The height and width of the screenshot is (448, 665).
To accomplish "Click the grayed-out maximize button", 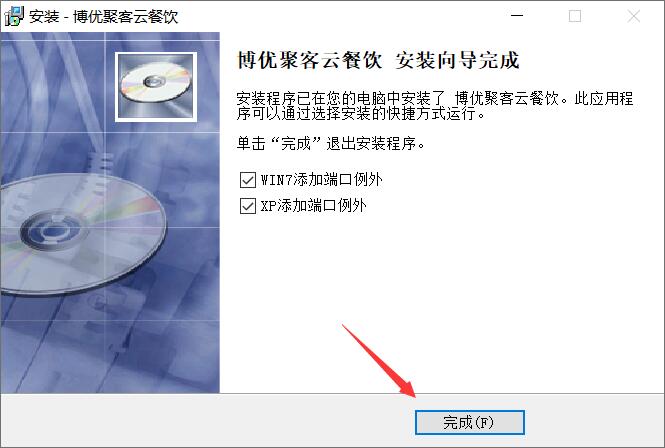I will pyautogui.click(x=575, y=16).
